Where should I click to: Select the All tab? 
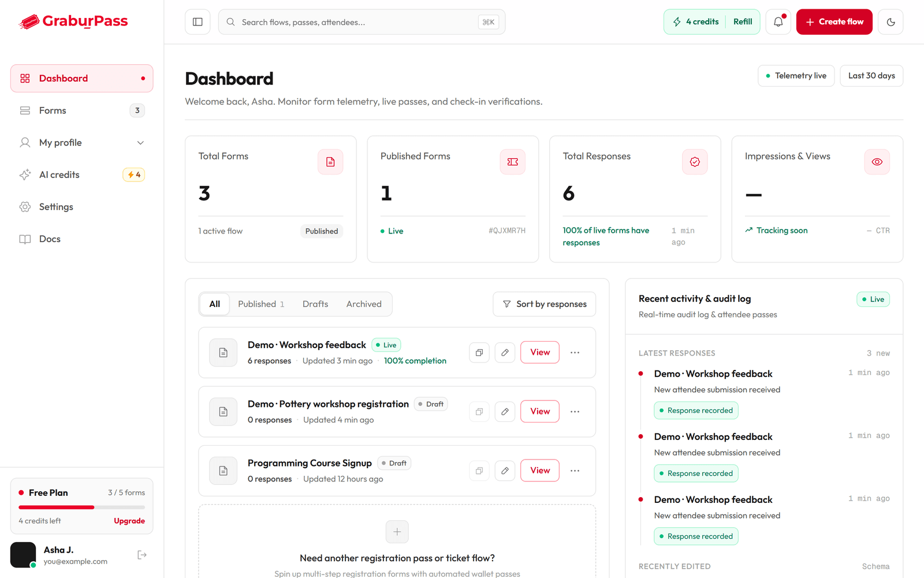click(x=215, y=304)
